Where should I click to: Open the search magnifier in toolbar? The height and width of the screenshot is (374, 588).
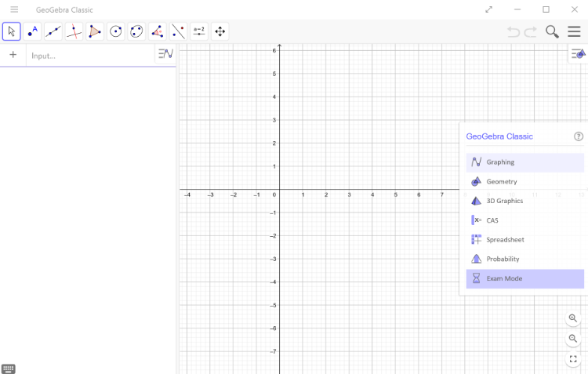552,32
